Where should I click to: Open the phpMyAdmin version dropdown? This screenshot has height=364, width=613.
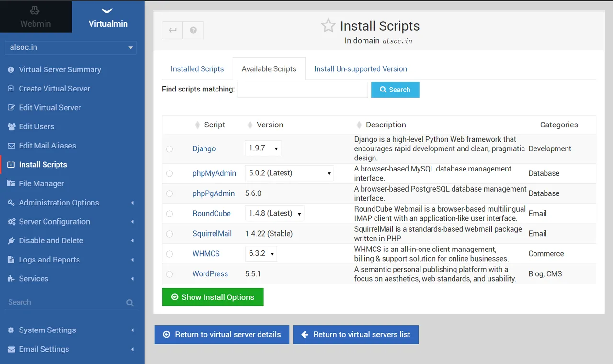point(289,173)
